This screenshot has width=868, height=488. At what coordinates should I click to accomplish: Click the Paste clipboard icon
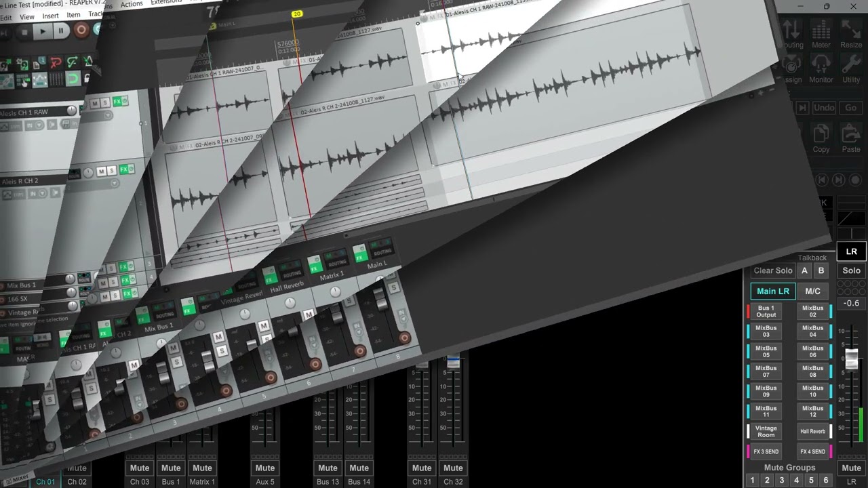click(851, 138)
